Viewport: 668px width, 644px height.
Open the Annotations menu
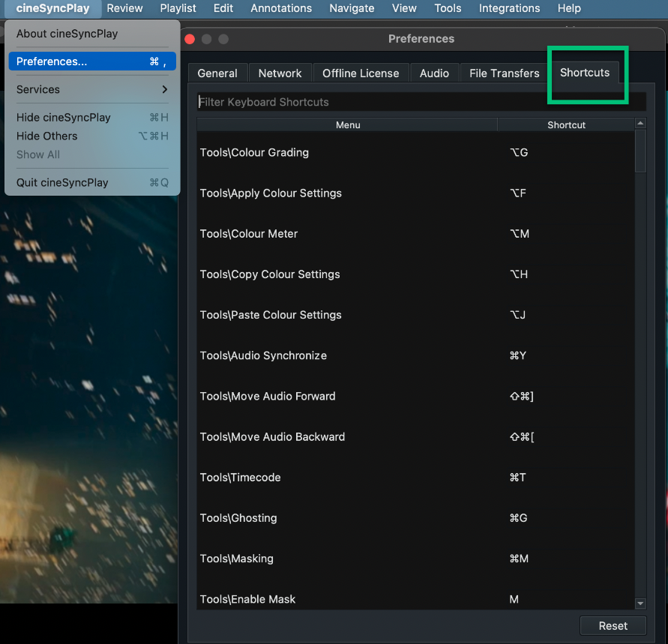[x=281, y=8]
